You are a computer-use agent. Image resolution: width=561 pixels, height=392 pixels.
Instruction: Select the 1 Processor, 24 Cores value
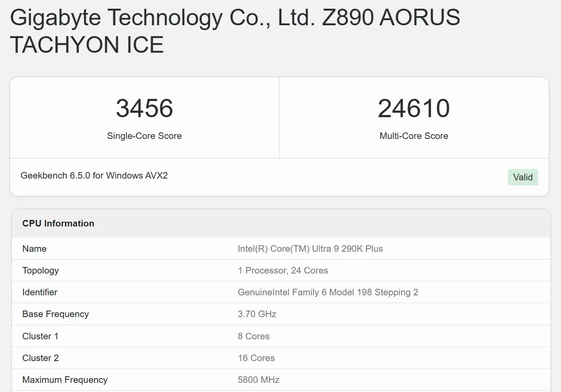point(283,270)
